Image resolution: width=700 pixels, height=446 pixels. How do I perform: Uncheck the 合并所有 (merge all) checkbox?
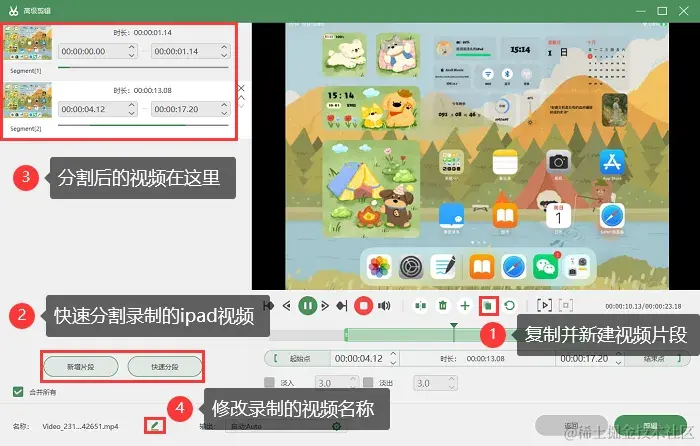tap(18, 392)
